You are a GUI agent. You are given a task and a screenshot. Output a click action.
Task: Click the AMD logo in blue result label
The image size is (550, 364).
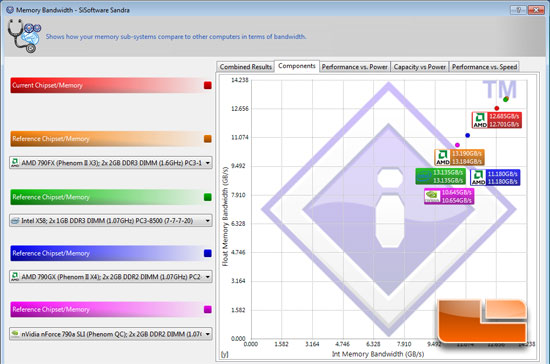[478, 177]
